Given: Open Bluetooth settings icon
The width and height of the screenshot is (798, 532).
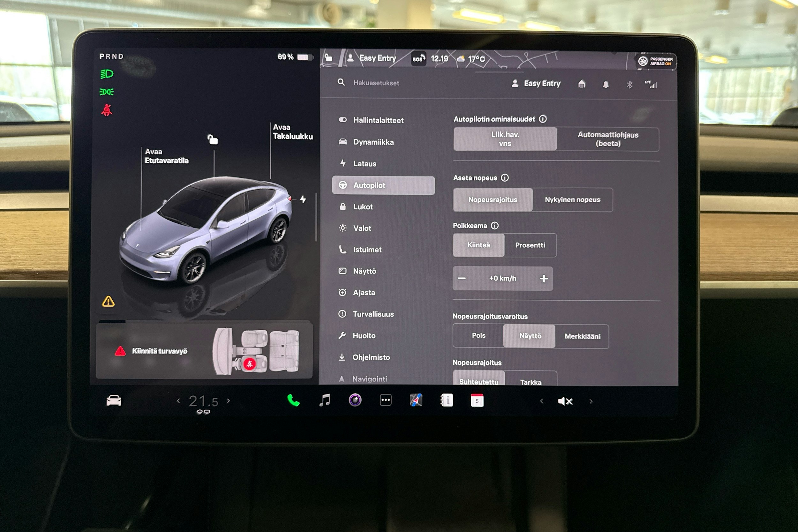Looking at the screenshot, I should coord(629,85).
